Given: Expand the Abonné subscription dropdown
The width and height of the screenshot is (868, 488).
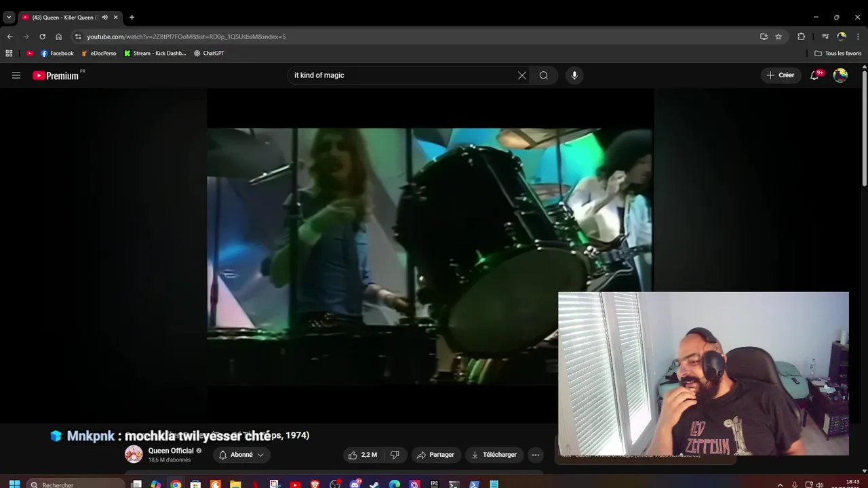Looking at the screenshot, I should pos(241,455).
